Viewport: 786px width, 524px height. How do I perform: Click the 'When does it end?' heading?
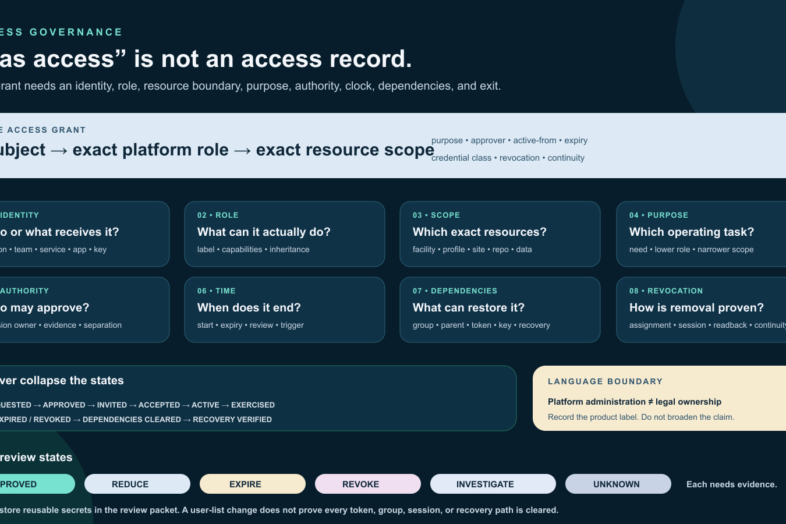(249, 307)
